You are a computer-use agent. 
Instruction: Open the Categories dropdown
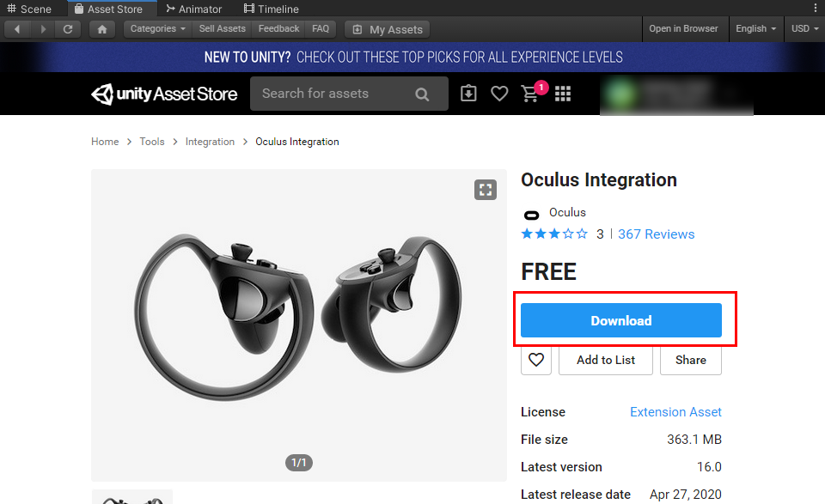(158, 29)
